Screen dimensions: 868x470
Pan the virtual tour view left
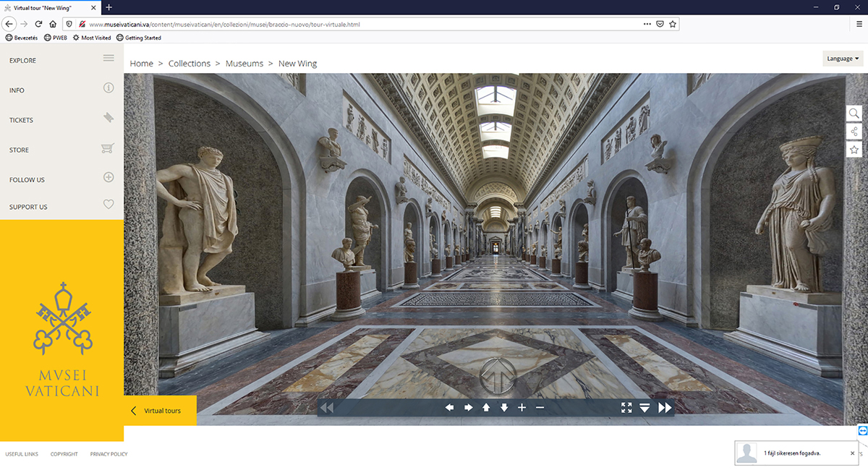click(449, 408)
